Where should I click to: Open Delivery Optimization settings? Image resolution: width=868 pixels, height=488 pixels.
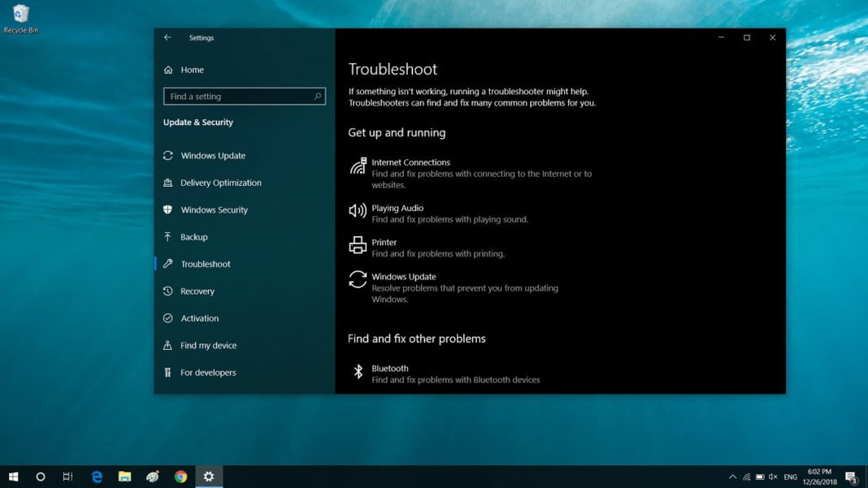[220, 183]
